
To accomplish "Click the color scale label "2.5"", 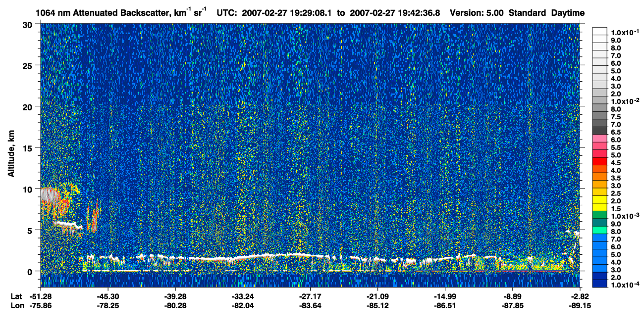I will pyautogui.click(x=616, y=193).
